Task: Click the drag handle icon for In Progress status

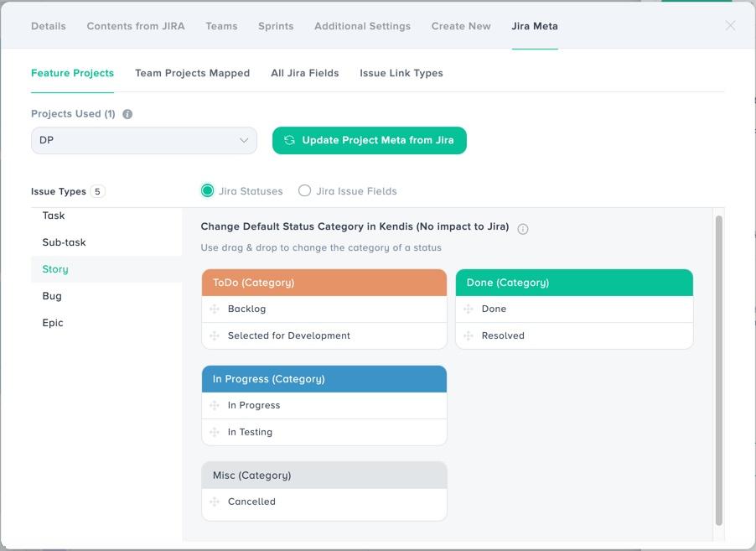Action: click(215, 405)
